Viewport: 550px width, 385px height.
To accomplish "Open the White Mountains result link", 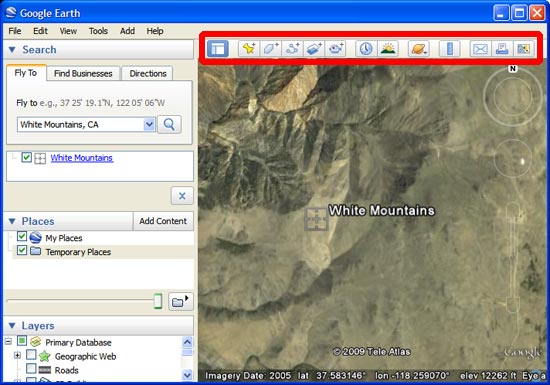I will click(82, 158).
